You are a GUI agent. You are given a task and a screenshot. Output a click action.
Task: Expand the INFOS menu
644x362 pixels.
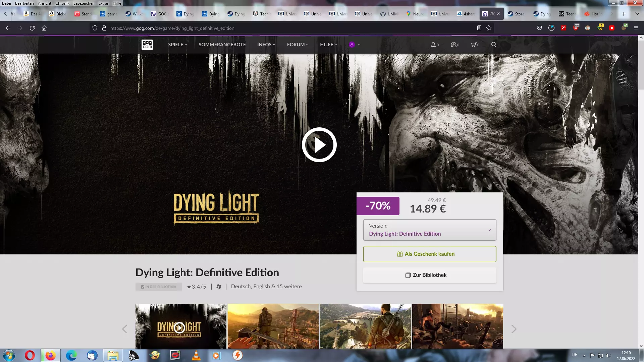click(266, 45)
